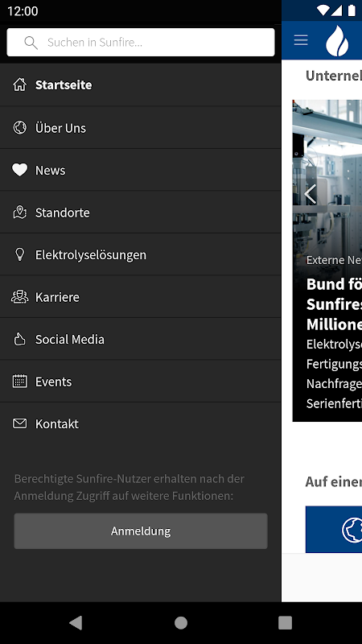362x644 pixels.
Task: Tap the Android back navigation button
Action: [76, 623]
